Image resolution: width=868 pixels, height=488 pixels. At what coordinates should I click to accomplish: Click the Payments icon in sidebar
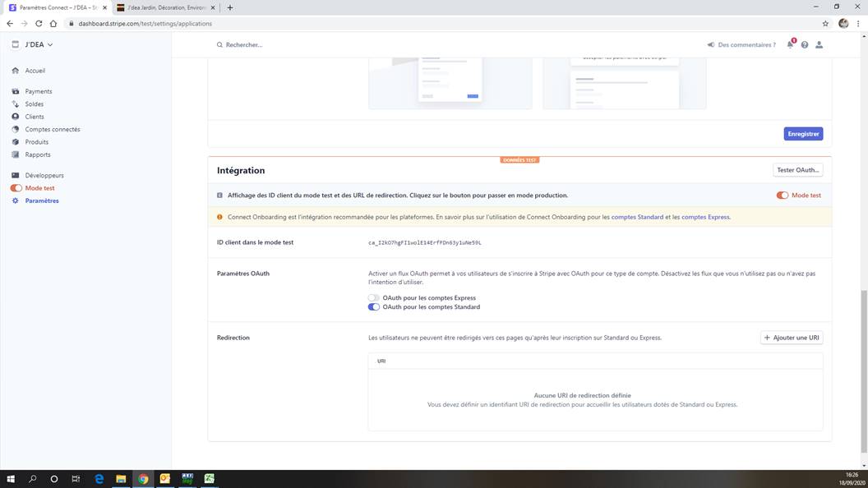pyautogui.click(x=16, y=91)
